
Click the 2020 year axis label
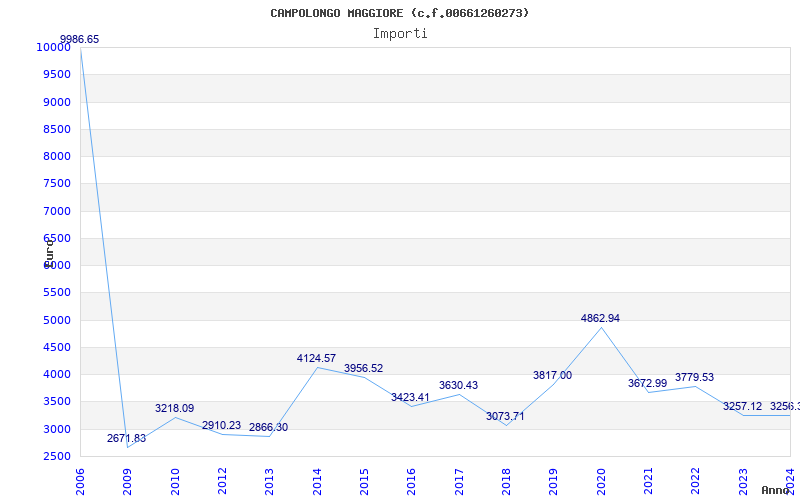tap(601, 482)
